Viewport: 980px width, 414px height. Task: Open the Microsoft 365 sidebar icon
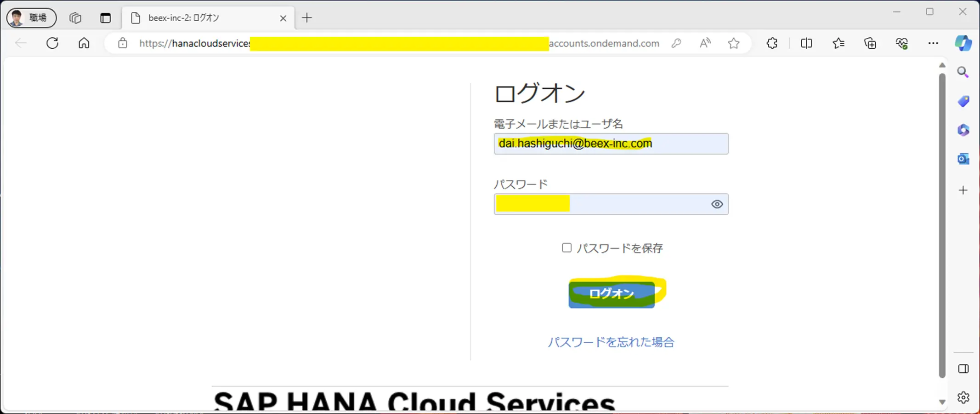point(963,130)
